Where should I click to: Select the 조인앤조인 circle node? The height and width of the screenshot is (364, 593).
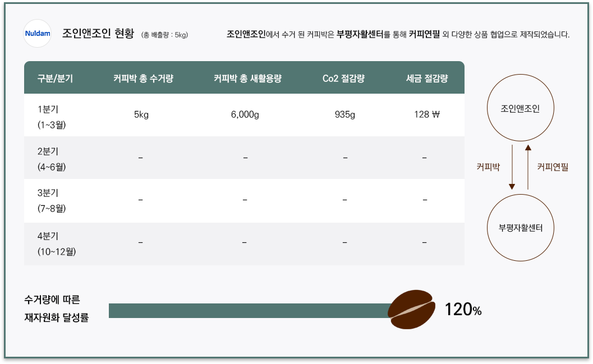coord(521,108)
